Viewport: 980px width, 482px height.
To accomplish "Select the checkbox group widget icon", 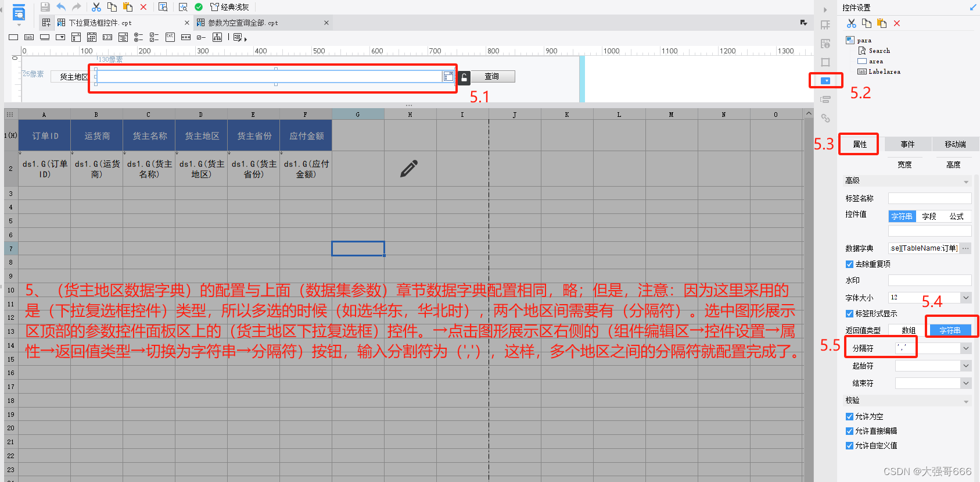I will click(x=155, y=37).
